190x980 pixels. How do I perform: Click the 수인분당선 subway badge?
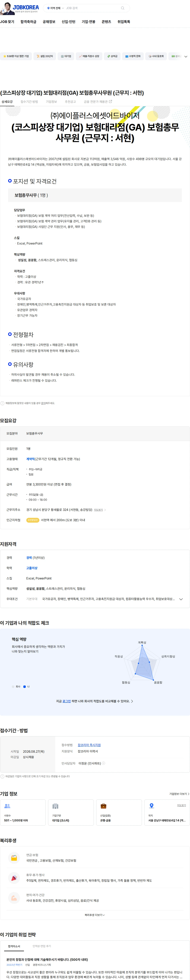(33, 520)
